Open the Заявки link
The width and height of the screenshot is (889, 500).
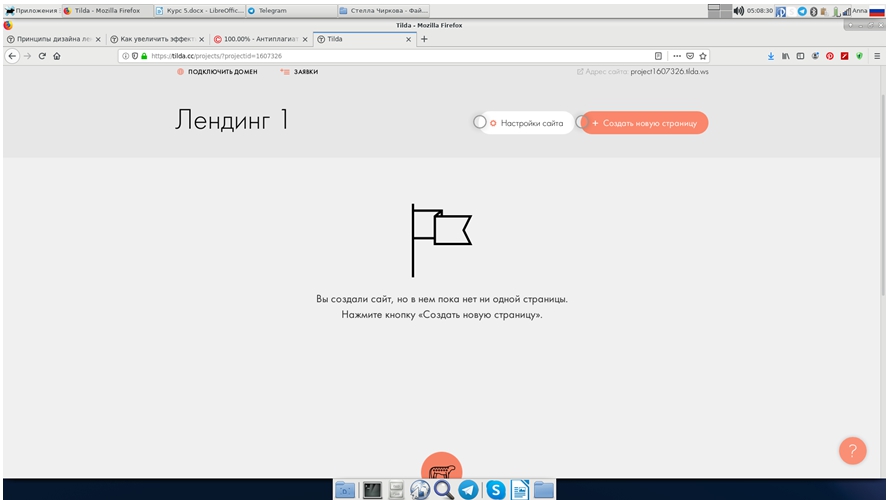point(305,72)
